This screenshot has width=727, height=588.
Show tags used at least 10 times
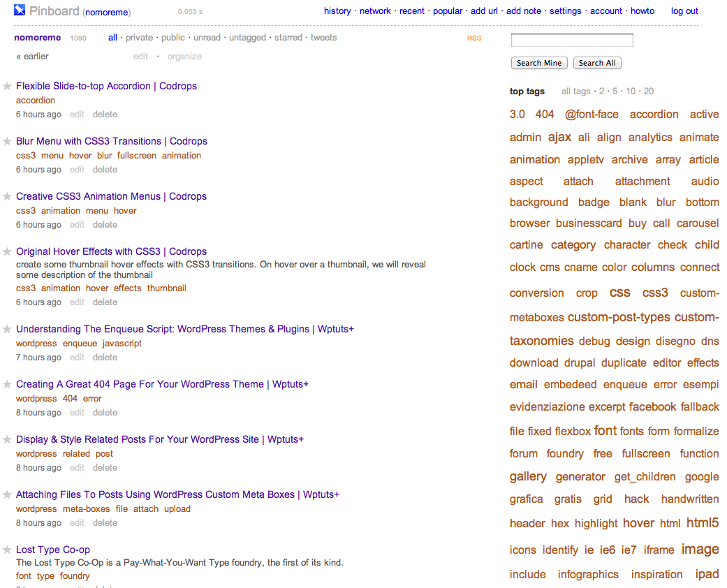(x=631, y=91)
